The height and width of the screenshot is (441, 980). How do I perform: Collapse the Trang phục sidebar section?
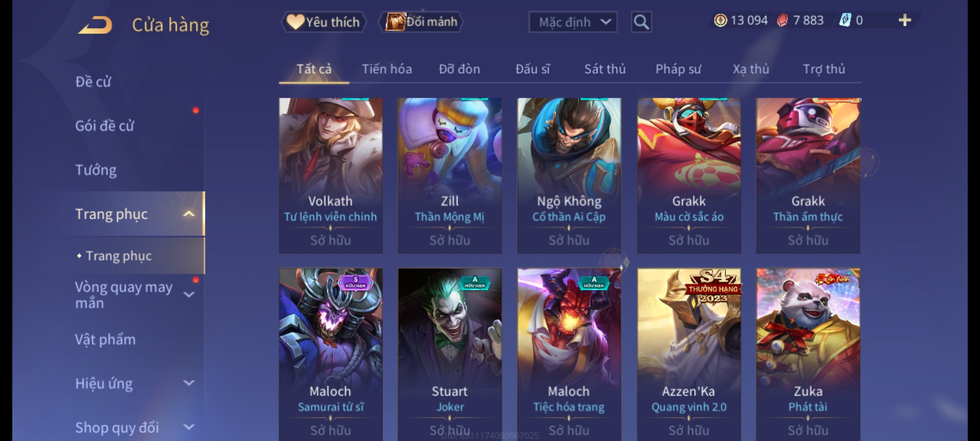(x=189, y=214)
